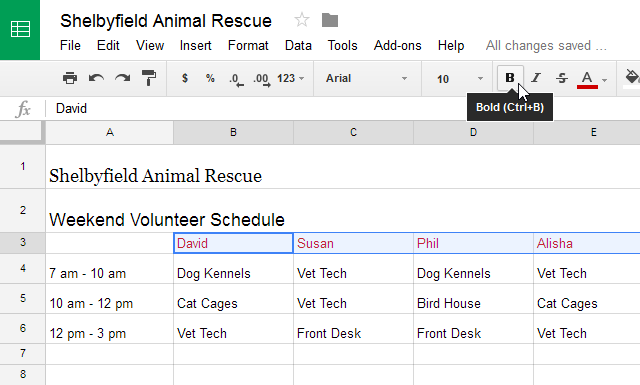Open the font size 10 dropdown
Image resolution: width=640 pixels, height=385 pixels.
tap(460, 79)
